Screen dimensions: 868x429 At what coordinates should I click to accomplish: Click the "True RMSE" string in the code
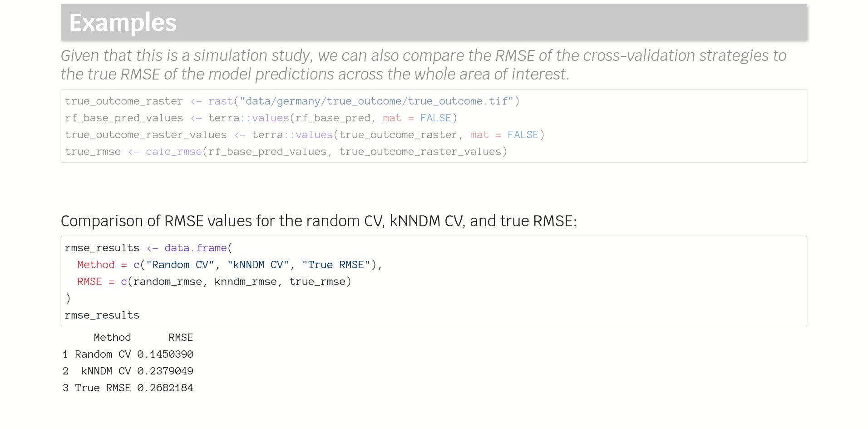tap(336, 264)
